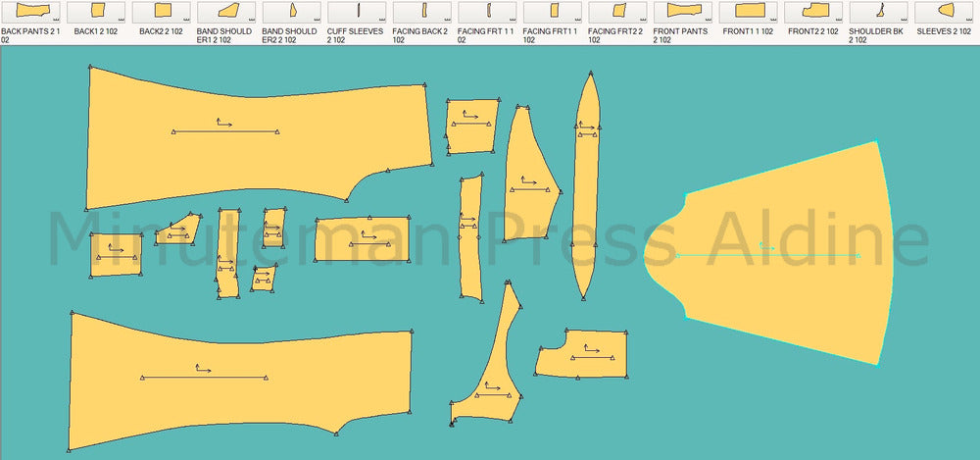Choose the SLEEVES 2 102 piece thumbnail
The height and width of the screenshot is (460, 980).
945,11
